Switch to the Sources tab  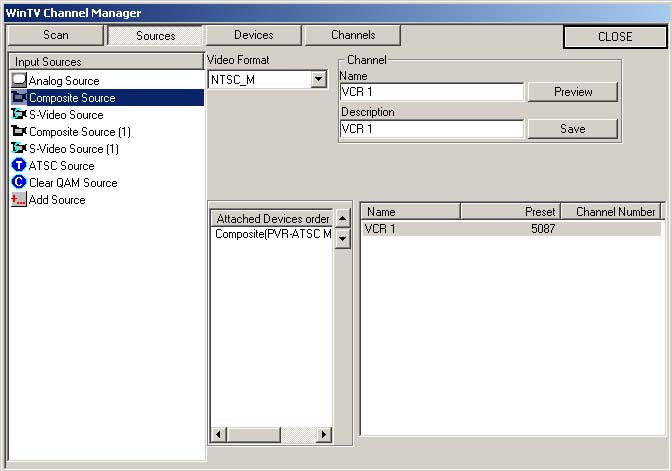(x=155, y=36)
